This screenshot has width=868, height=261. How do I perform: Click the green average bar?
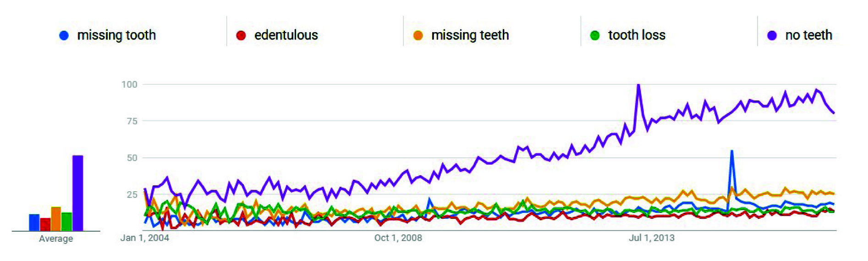click(67, 222)
